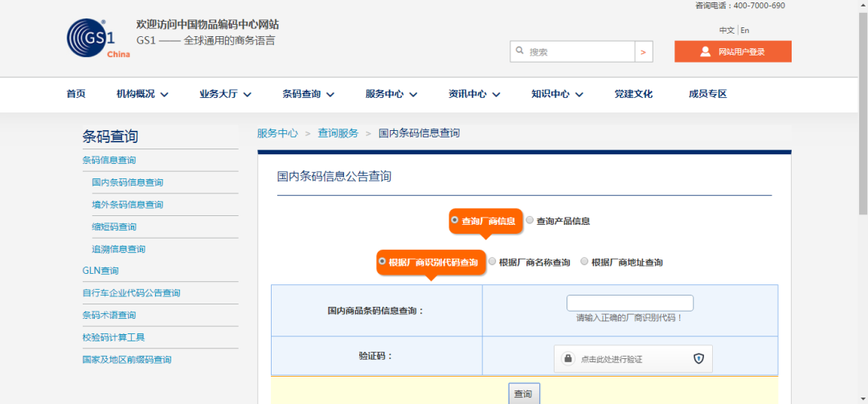Open 校验码计算工具 sidebar link

(113, 337)
